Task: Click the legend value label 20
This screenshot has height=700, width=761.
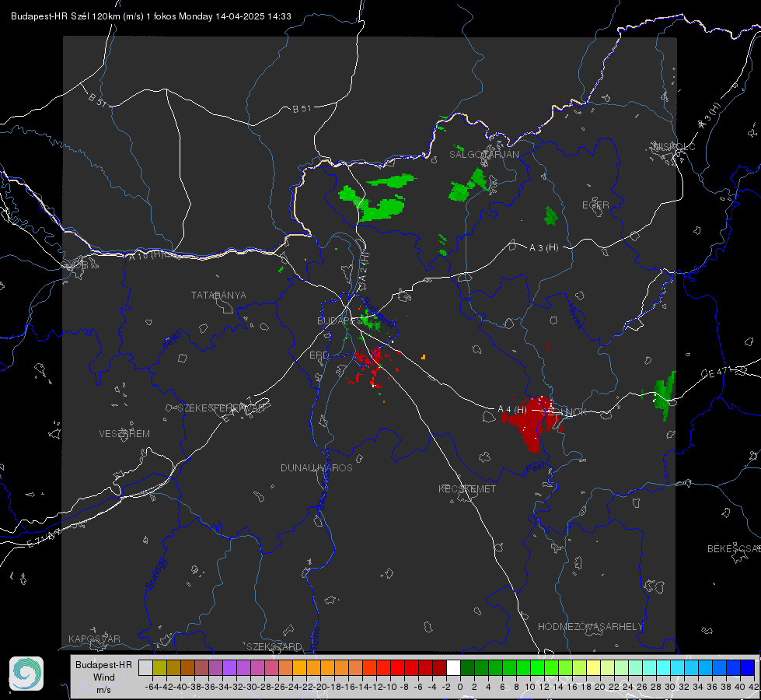Action: [x=600, y=687]
